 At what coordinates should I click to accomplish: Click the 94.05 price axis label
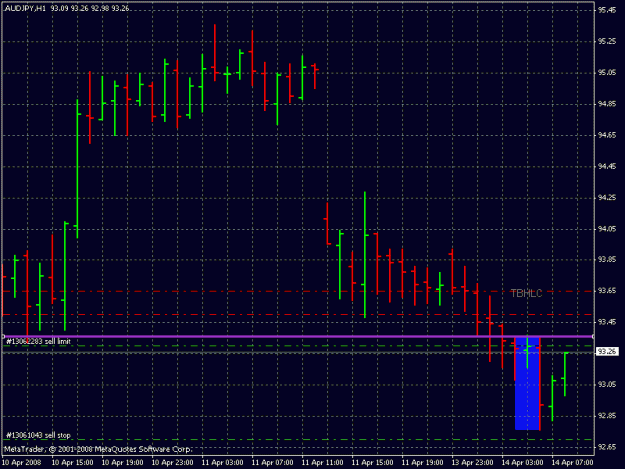[607, 229]
